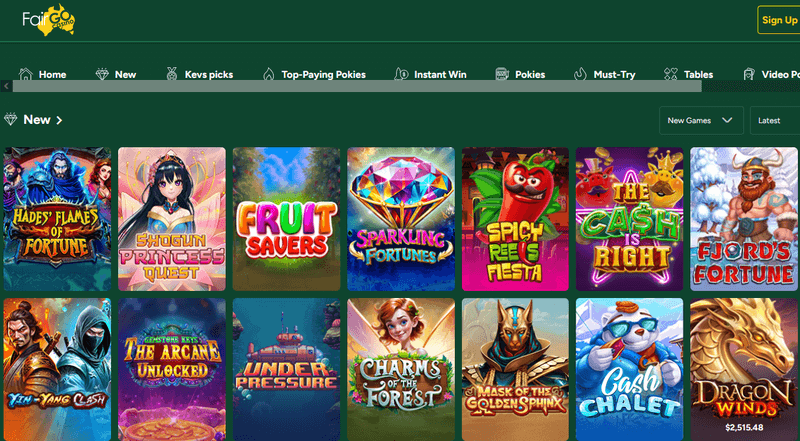Expand the New section chevron arrow
The width and height of the screenshot is (800, 441).
click(59, 120)
